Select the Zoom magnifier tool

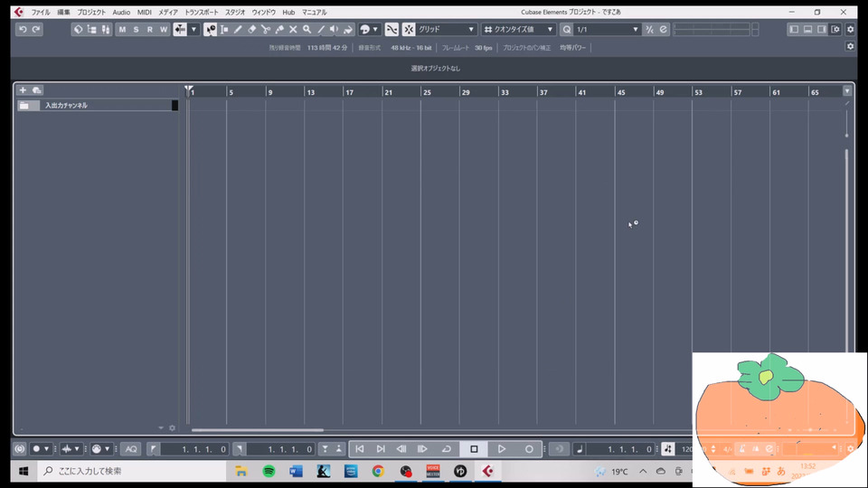[307, 29]
